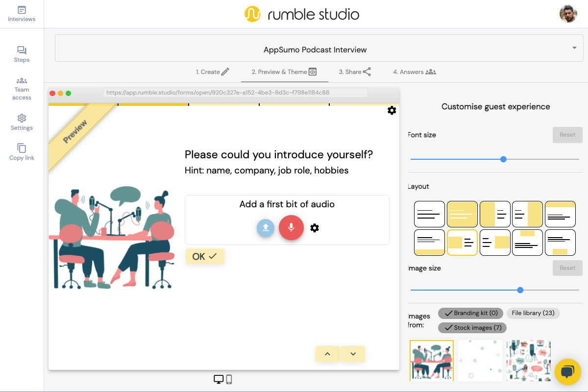Start recording with the microphone button
This screenshot has width=588, height=392.
[x=291, y=228]
